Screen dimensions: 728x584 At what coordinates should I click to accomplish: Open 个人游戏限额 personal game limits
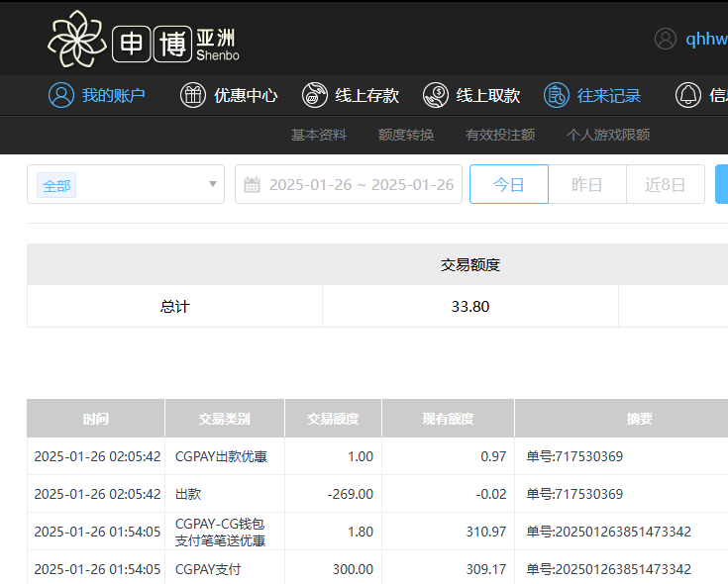(x=608, y=135)
